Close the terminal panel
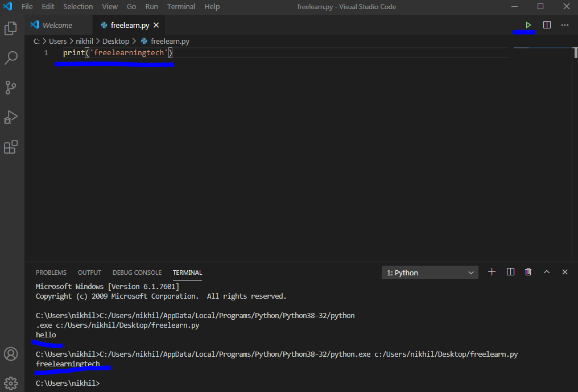 (565, 272)
